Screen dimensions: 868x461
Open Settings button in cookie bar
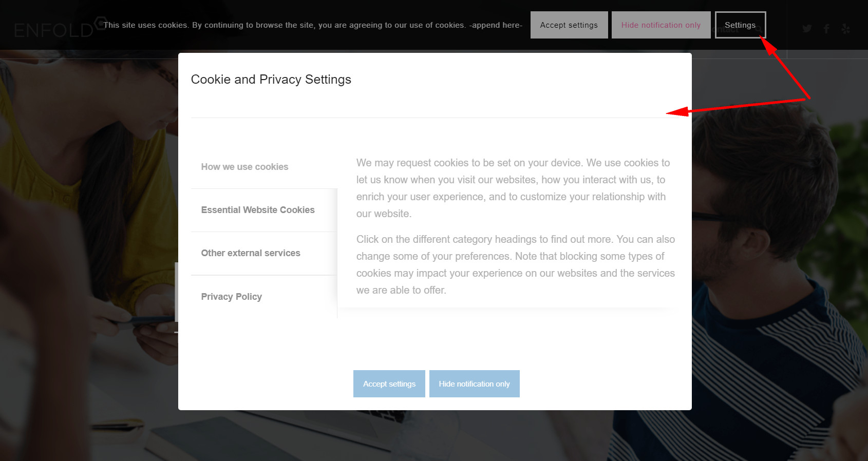pyautogui.click(x=740, y=25)
